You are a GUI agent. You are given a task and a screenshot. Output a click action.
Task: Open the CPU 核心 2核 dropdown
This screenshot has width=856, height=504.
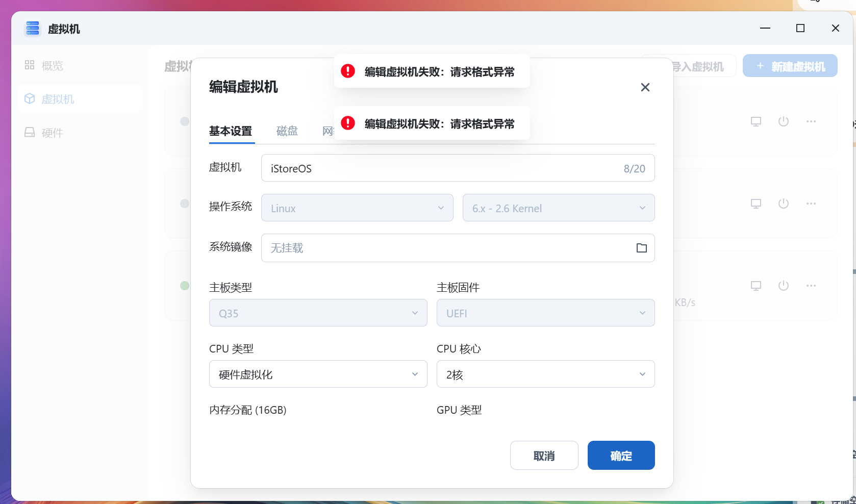pos(545,374)
